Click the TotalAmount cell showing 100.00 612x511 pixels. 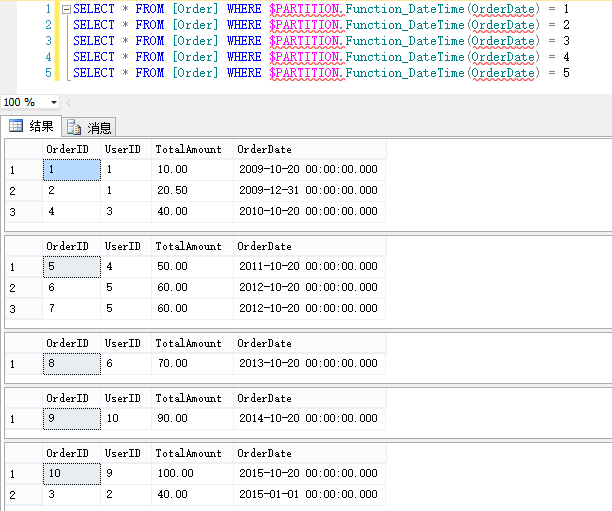(188, 473)
